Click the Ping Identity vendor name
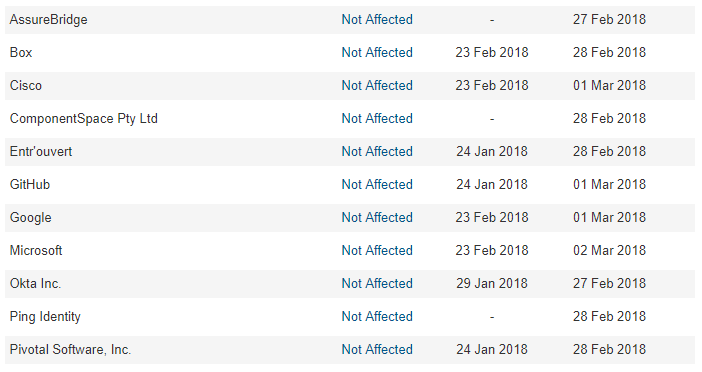702x372 pixels. (45, 317)
